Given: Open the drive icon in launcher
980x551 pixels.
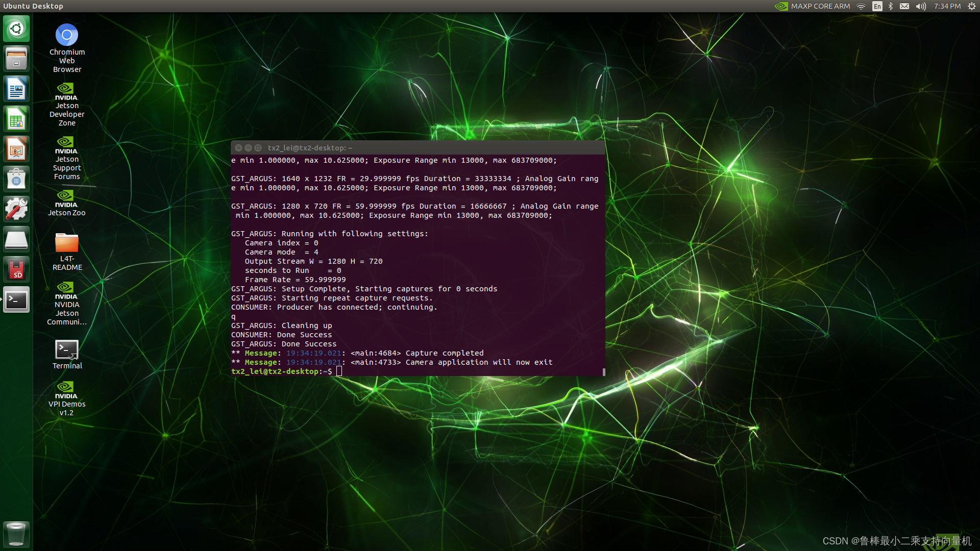Looking at the screenshot, I should pos(16,239).
